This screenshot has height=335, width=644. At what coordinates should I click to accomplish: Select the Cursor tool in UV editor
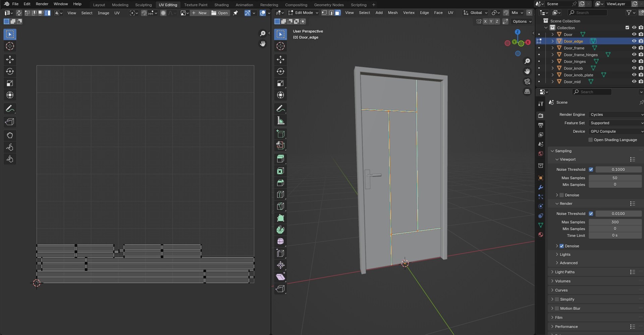(x=10, y=46)
